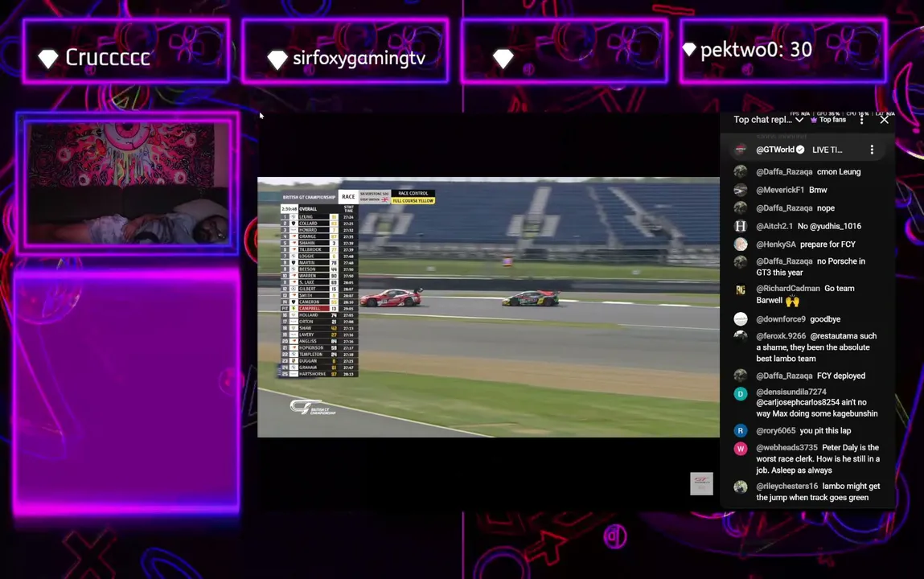Click the @yudhis_1016 mention in chat
Viewport: 924px width, 579px height.
(835, 226)
